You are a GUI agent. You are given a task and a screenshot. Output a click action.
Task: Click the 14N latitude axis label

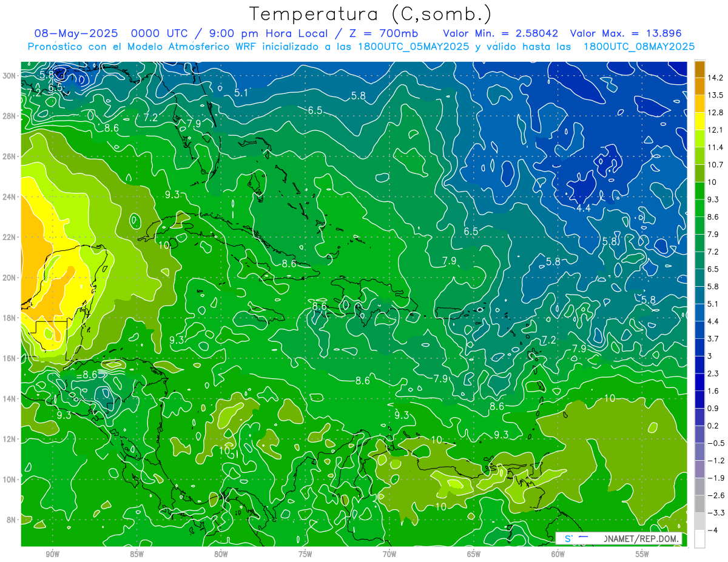click(x=8, y=399)
